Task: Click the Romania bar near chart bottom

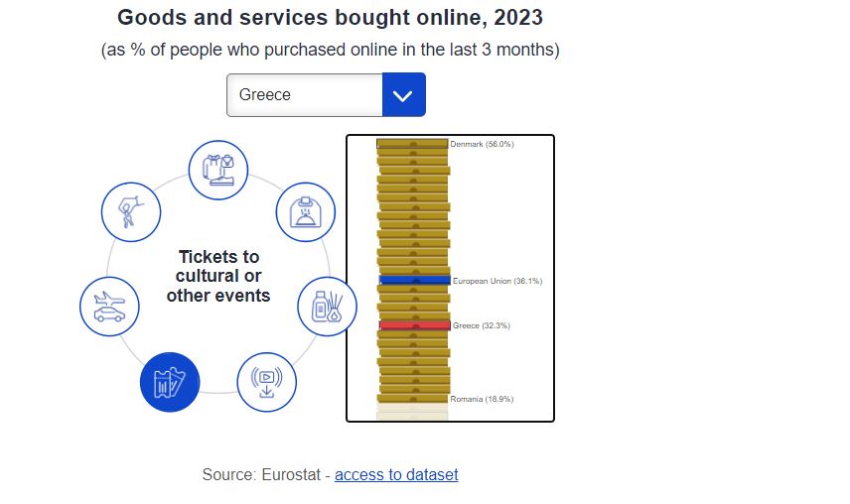Action: pos(412,399)
